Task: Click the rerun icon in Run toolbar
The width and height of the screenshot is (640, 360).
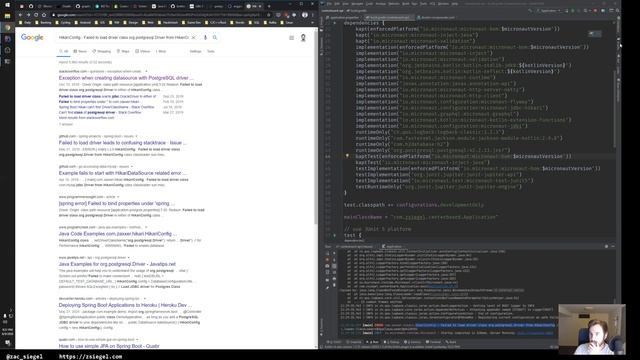Action: tap(327, 253)
